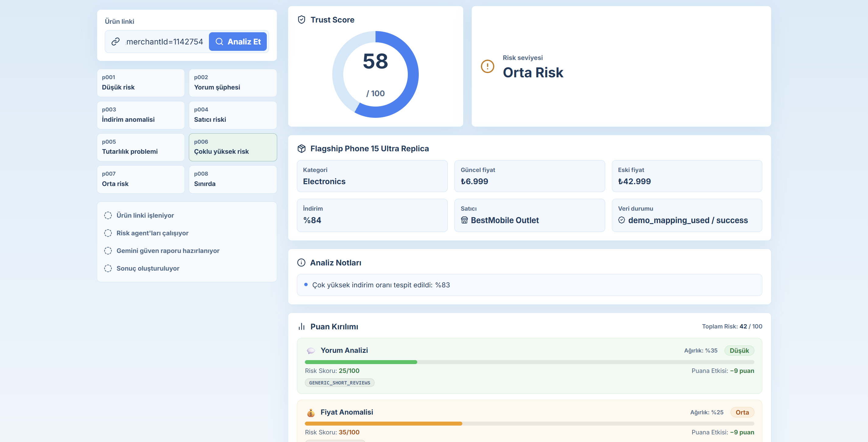Pick the p005 Tutarlılık problemi preset
The height and width of the screenshot is (442, 868).
[x=141, y=147]
